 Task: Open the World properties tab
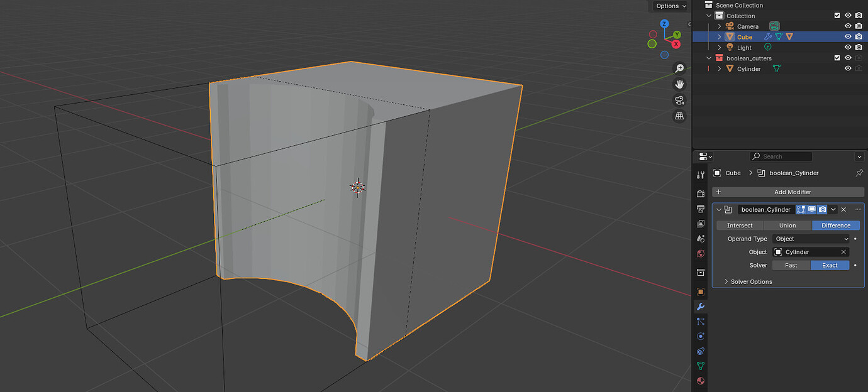(x=701, y=254)
